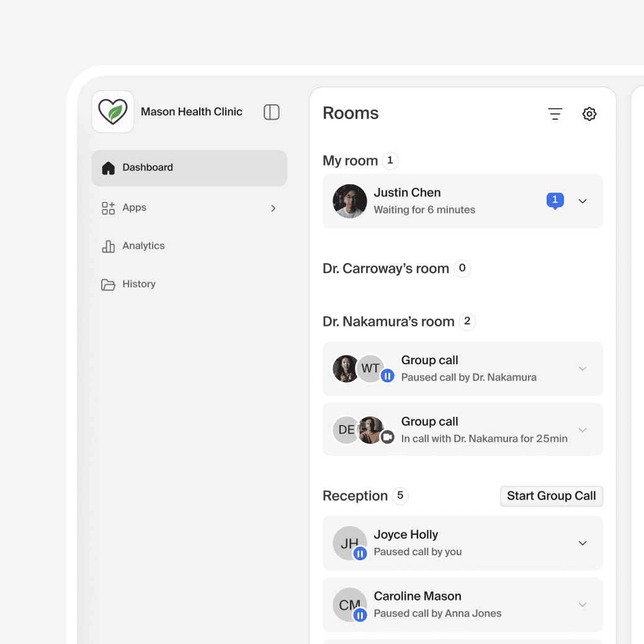
Task: Select Joyce Holly's name
Action: pyautogui.click(x=406, y=535)
